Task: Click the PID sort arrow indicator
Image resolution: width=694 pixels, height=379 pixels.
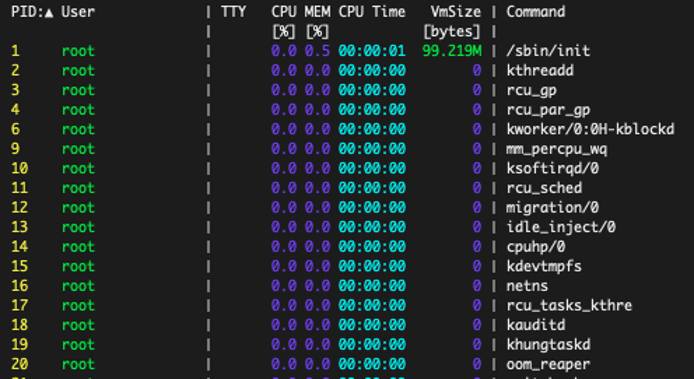Action: point(49,12)
